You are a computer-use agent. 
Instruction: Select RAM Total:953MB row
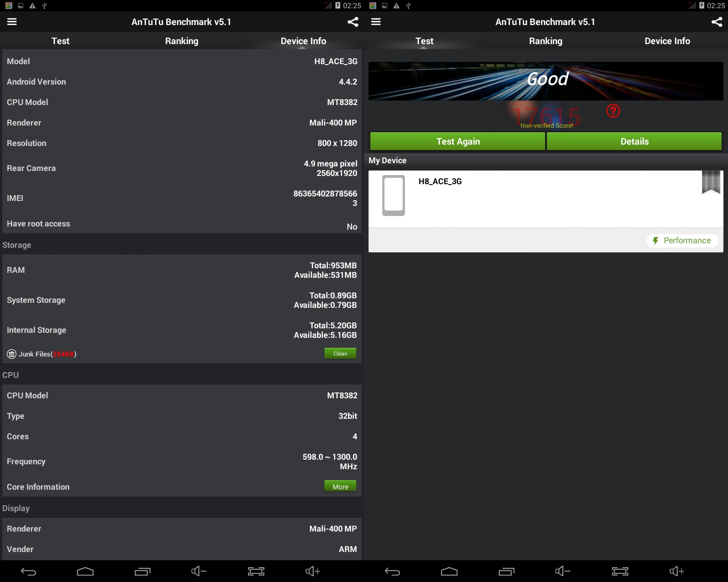click(182, 270)
